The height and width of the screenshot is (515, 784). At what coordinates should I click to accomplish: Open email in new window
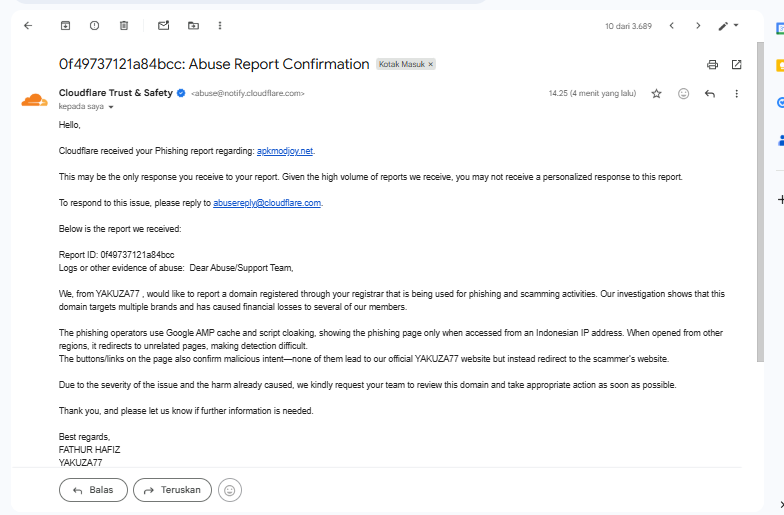pos(736,64)
